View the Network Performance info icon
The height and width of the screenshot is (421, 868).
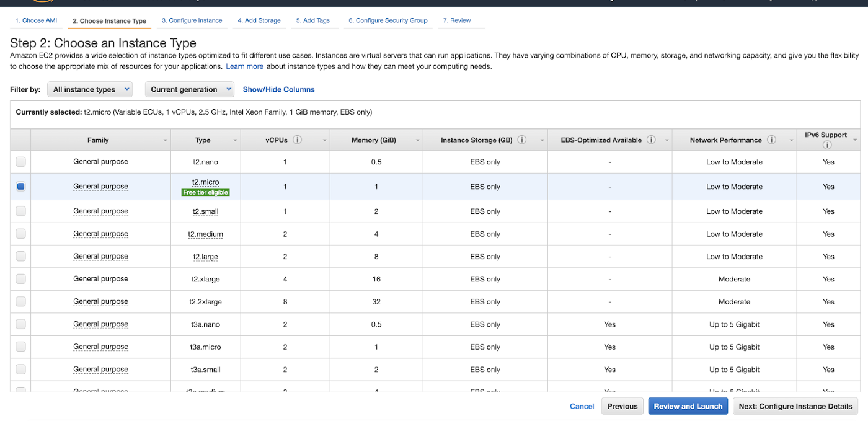tap(771, 140)
